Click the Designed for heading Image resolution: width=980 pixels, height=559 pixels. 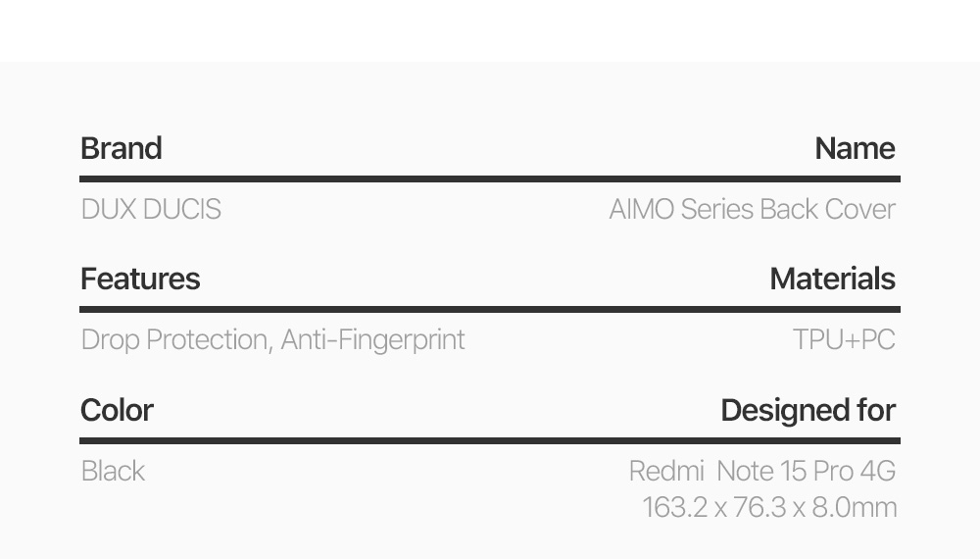808,410
